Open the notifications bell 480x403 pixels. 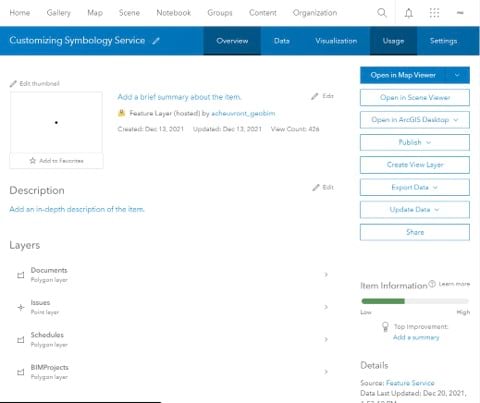pyautogui.click(x=409, y=13)
